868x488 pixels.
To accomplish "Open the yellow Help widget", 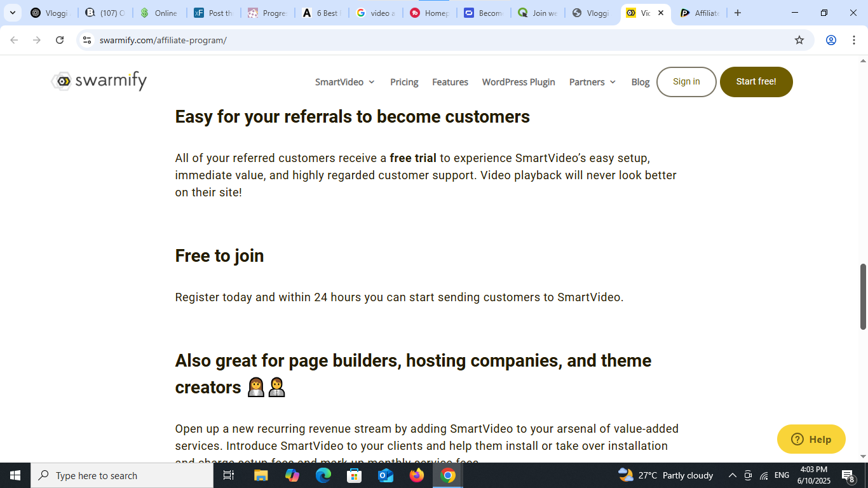I will (811, 439).
